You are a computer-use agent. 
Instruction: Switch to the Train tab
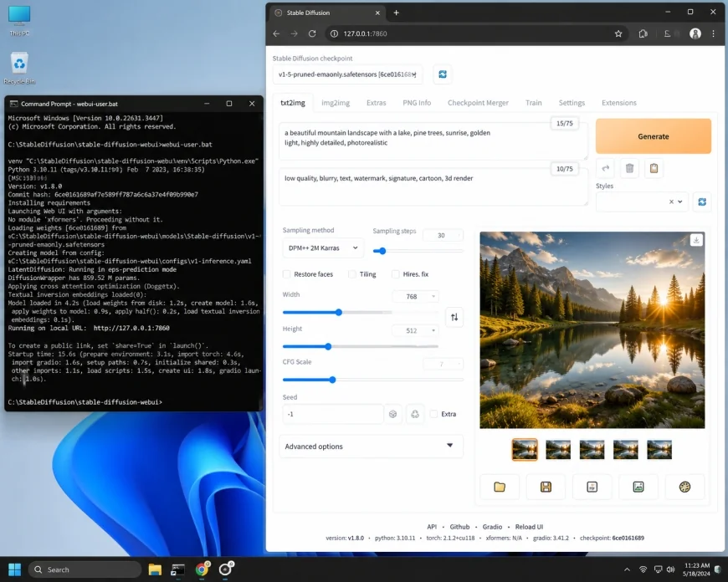(534, 103)
